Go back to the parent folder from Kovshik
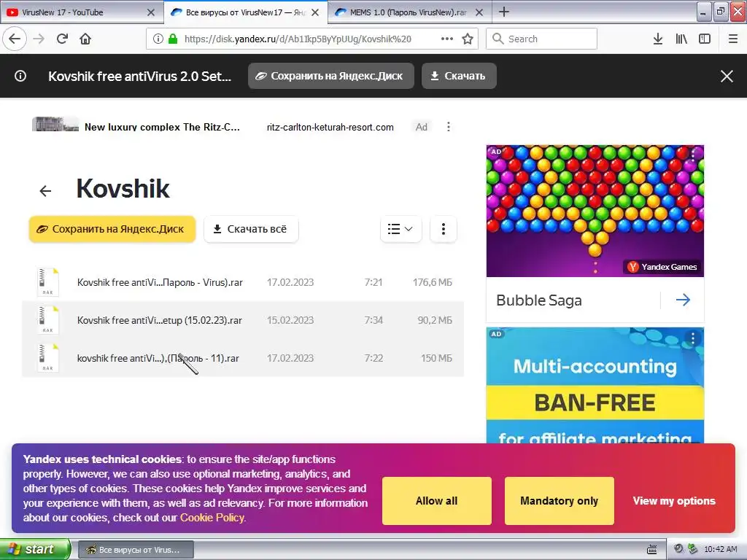747x560 pixels. (x=45, y=191)
